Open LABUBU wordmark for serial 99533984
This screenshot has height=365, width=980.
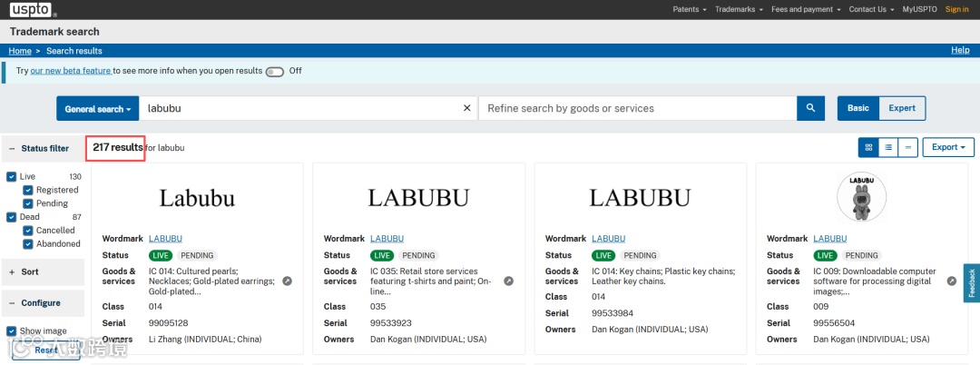point(608,238)
